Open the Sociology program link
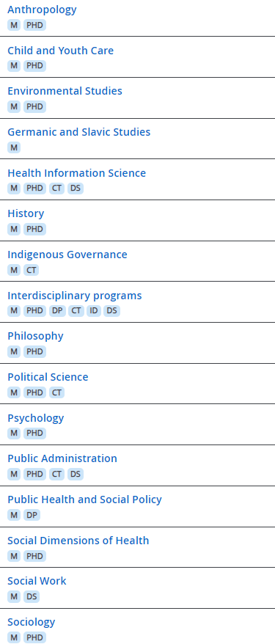 (x=32, y=622)
